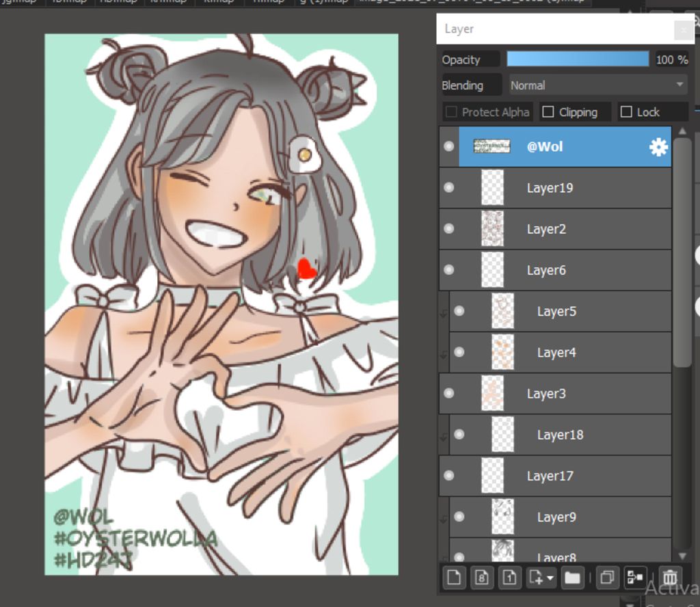
Task: Toggle visibility of Layer4
Action: click(x=459, y=352)
